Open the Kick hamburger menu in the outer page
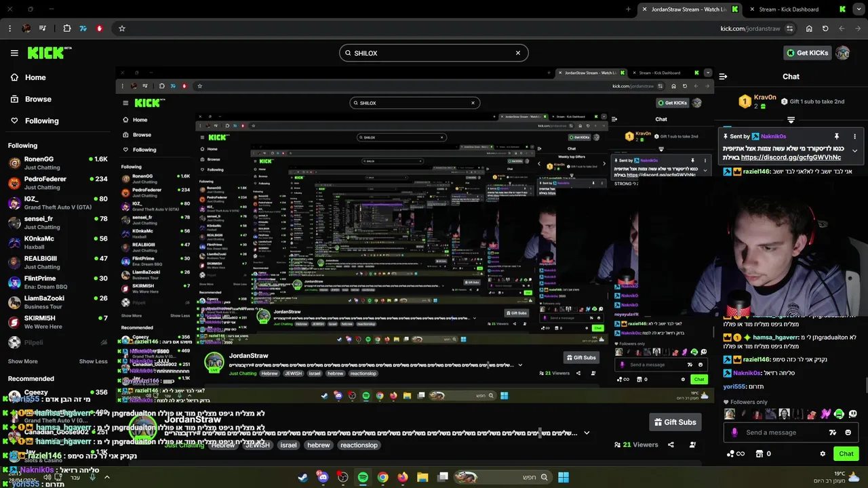868x488 pixels. (x=14, y=53)
